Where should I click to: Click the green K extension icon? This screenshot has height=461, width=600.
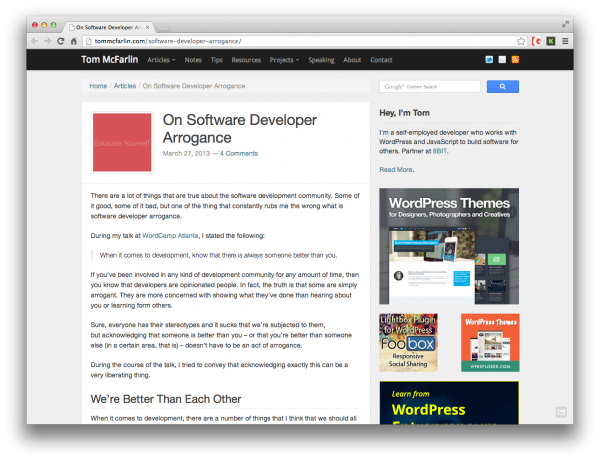click(x=551, y=41)
